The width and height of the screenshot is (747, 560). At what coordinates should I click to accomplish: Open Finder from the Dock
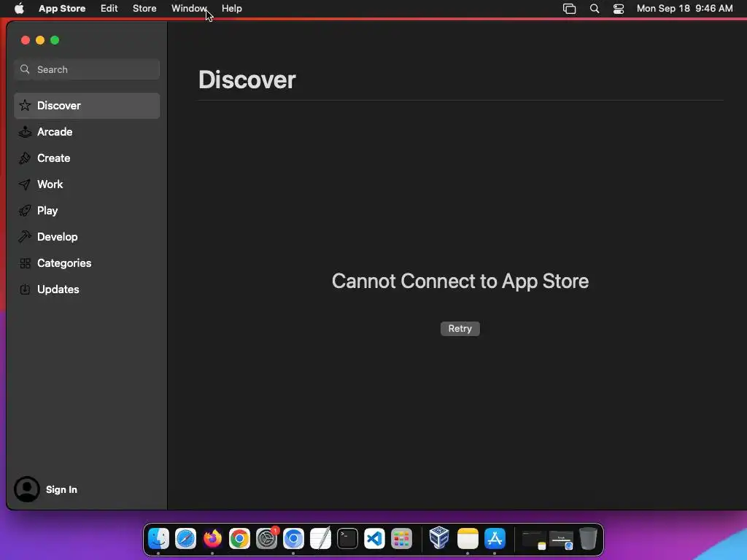pyautogui.click(x=158, y=539)
